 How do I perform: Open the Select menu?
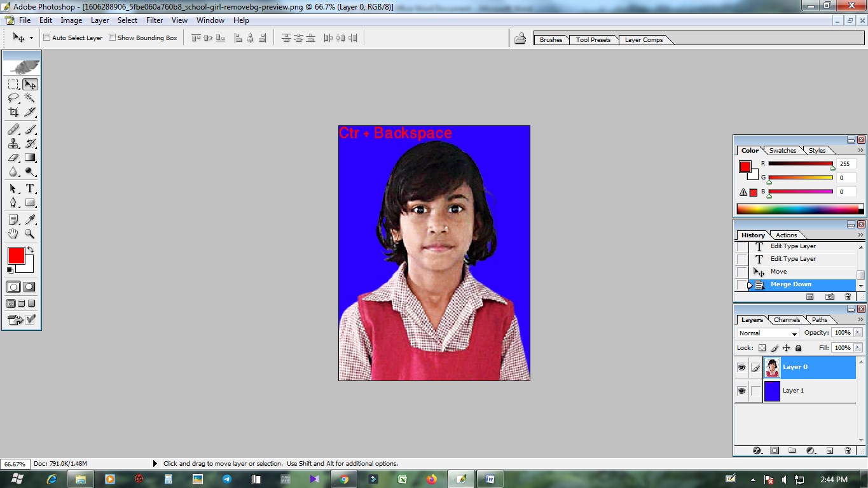pyautogui.click(x=127, y=20)
